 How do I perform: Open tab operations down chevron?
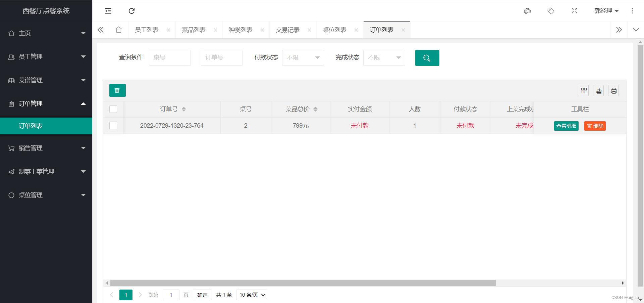click(x=636, y=30)
